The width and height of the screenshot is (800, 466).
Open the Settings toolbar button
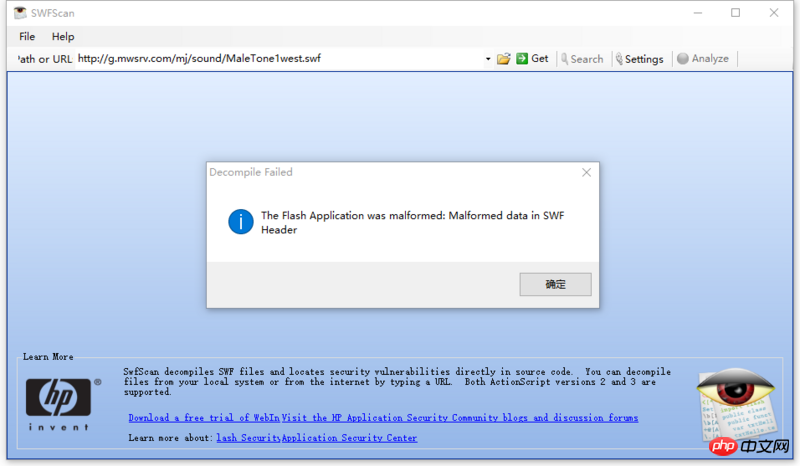[x=640, y=59]
